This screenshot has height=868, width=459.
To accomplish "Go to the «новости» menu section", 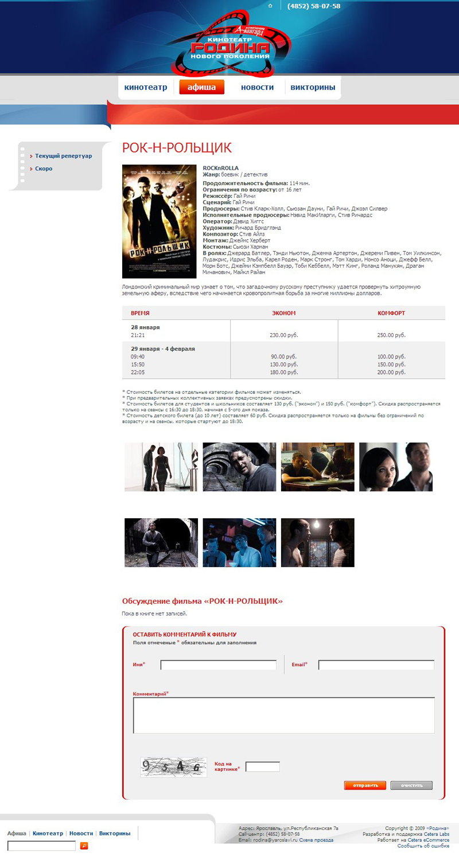I will coord(257,88).
